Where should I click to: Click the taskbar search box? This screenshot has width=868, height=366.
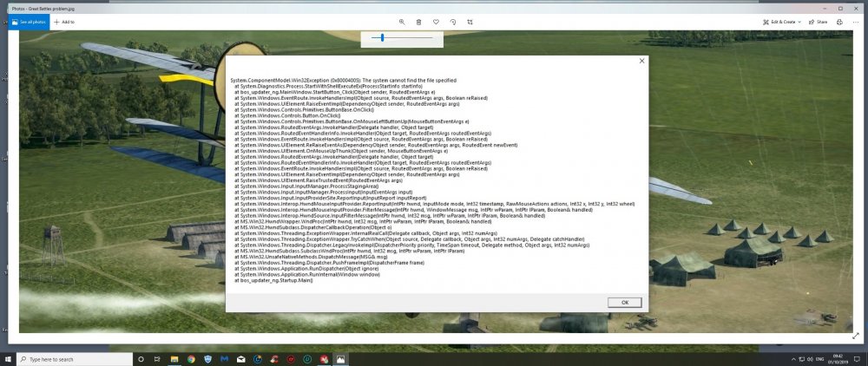[x=74, y=359]
